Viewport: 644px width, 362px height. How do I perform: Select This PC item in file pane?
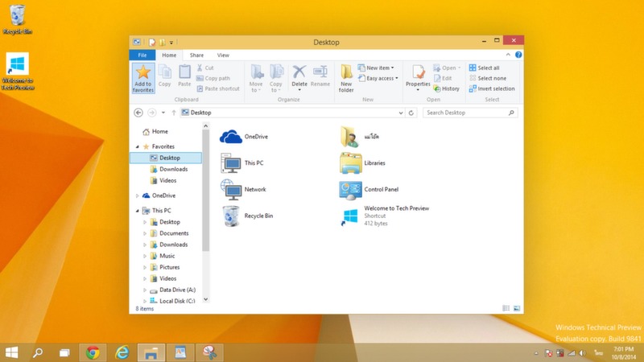pyautogui.click(x=242, y=163)
